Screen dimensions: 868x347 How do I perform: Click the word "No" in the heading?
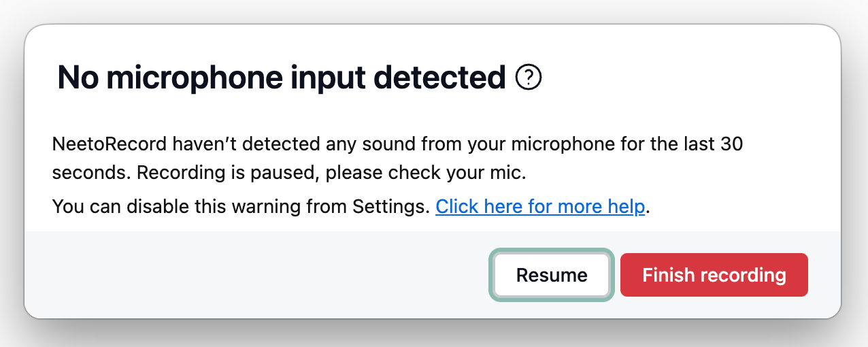click(78, 78)
